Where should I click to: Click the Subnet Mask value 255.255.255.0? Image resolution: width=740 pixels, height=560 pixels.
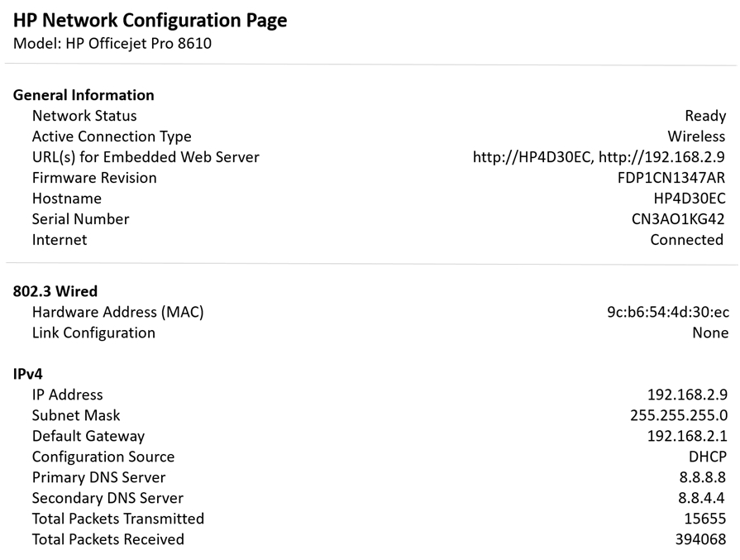[679, 415]
